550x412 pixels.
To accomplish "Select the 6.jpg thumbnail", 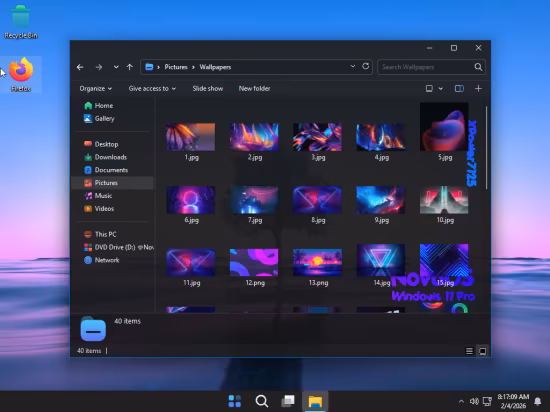I will 191,200.
